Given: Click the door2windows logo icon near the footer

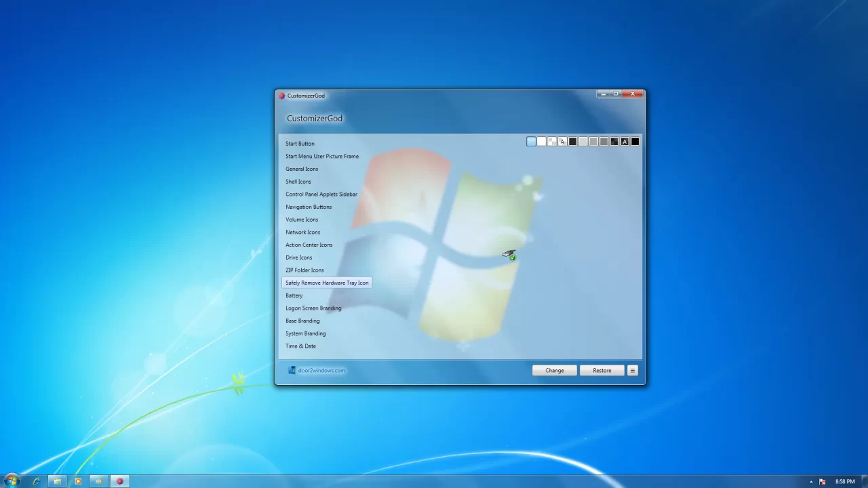Looking at the screenshot, I should [x=291, y=370].
